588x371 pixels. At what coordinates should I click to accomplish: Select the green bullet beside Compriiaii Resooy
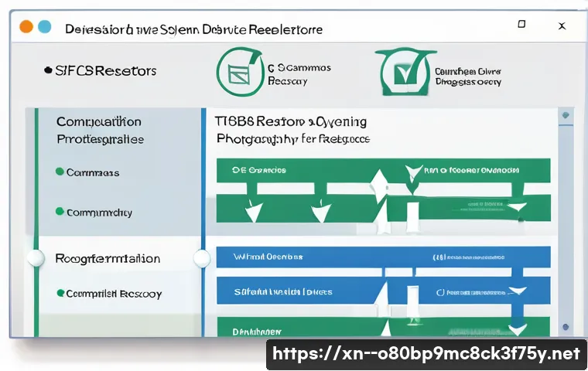60,294
